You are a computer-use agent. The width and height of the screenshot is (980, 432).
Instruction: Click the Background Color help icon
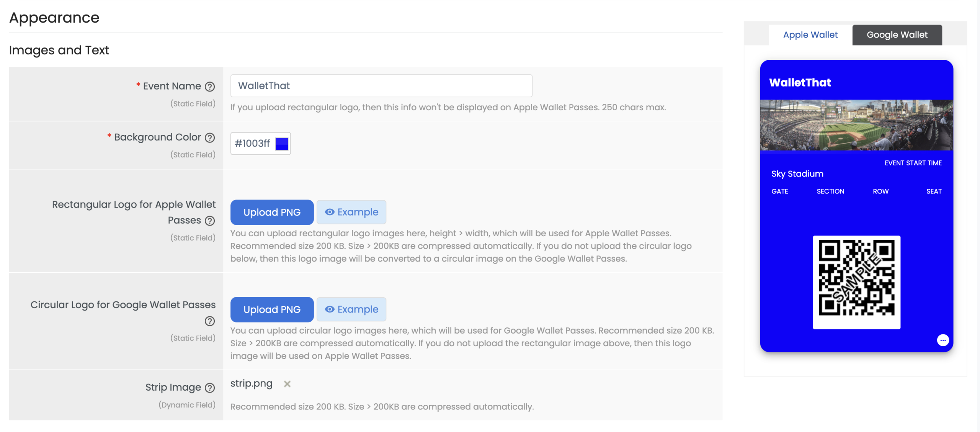pyautogui.click(x=210, y=137)
